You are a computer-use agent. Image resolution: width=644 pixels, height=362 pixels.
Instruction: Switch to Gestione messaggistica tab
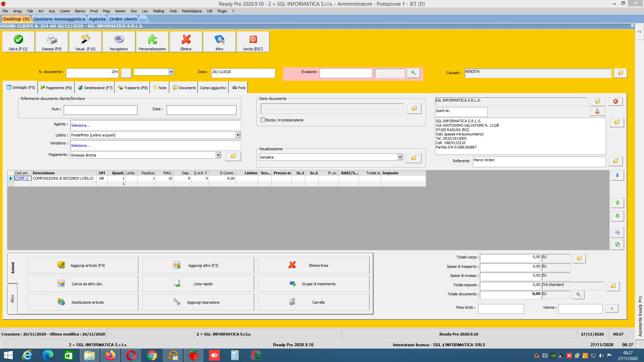[59, 19]
